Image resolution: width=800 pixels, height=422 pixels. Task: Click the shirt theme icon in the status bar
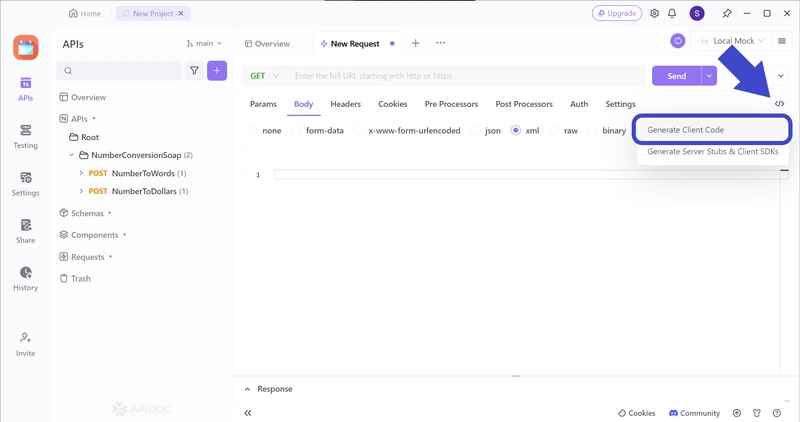[757, 413]
